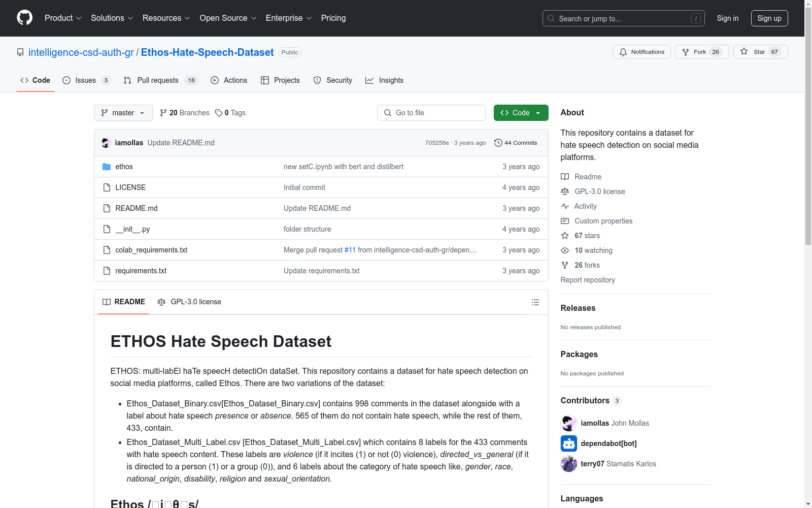This screenshot has height=508, width=812.
Task: Fork the repository
Action: pyautogui.click(x=702, y=52)
